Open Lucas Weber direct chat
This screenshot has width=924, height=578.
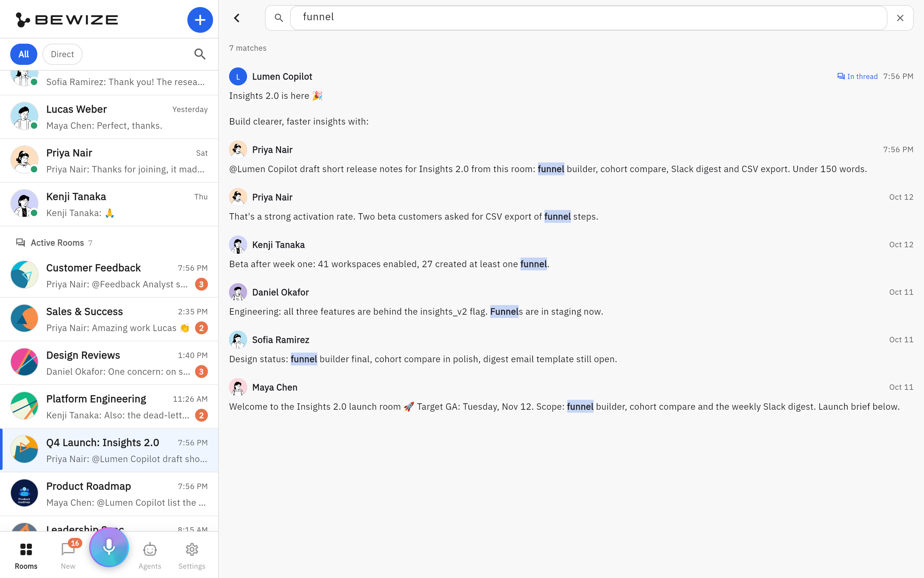coord(109,117)
